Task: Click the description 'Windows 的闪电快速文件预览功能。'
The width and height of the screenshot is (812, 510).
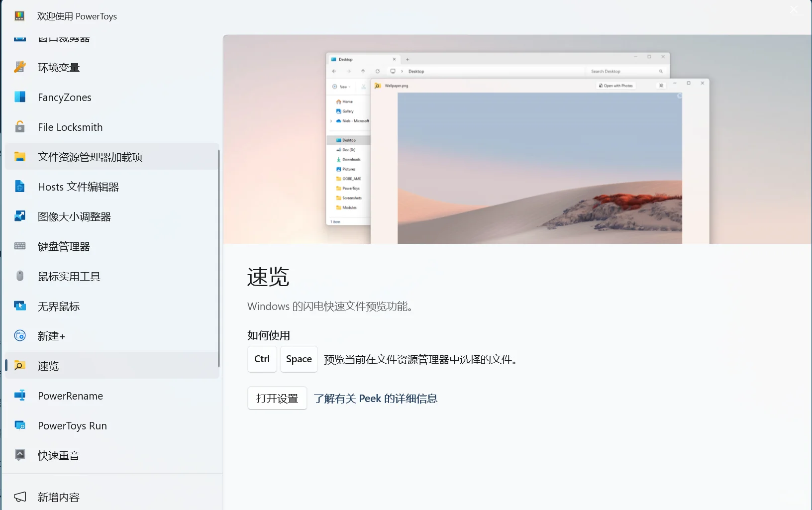Action: (x=330, y=306)
